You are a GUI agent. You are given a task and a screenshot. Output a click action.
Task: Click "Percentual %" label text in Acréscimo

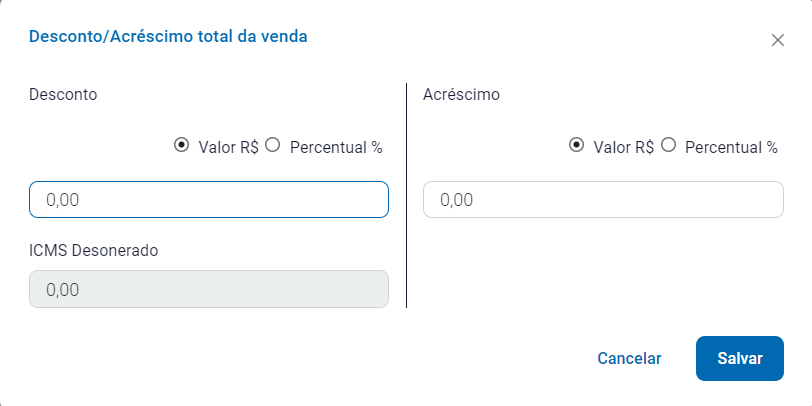pyautogui.click(x=731, y=147)
